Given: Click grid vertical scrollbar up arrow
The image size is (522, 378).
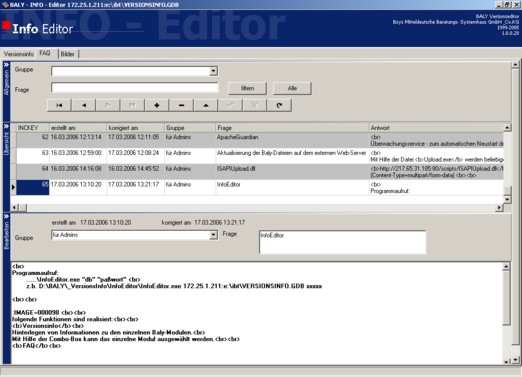Looking at the screenshot, I should [x=507, y=128].
